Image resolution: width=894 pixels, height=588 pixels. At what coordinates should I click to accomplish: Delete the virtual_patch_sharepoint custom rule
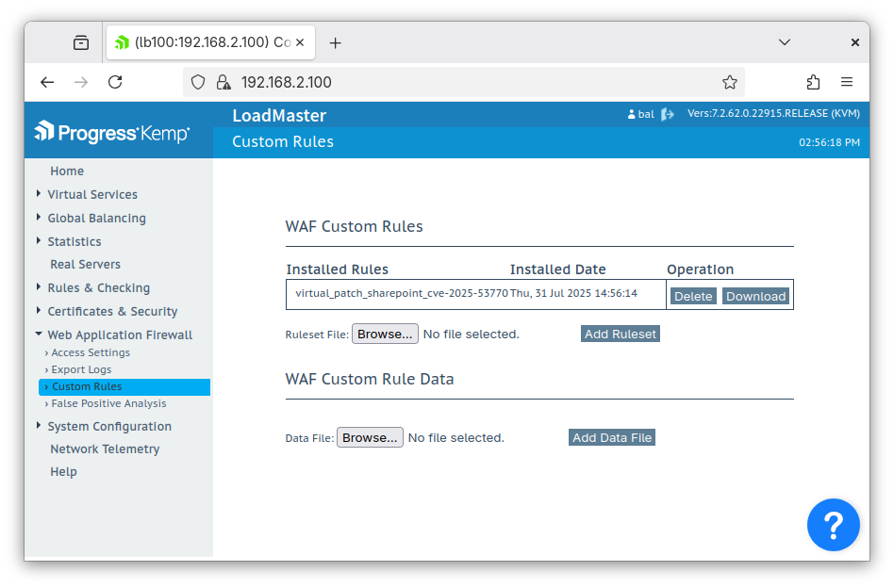click(x=693, y=295)
